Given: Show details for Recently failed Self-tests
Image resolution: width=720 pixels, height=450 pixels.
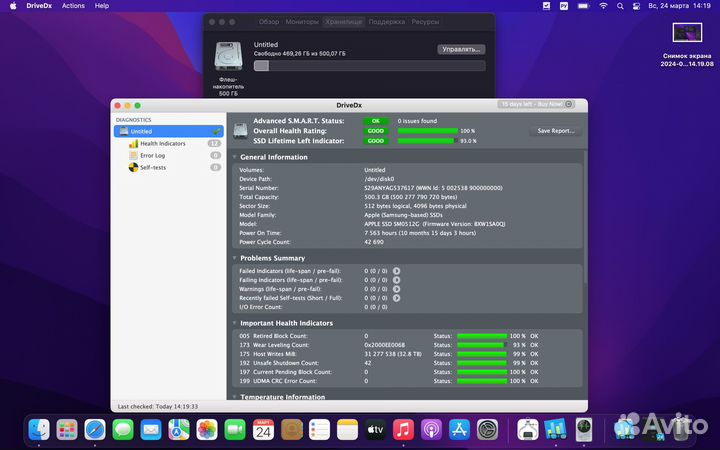Looking at the screenshot, I should click(396, 298).
